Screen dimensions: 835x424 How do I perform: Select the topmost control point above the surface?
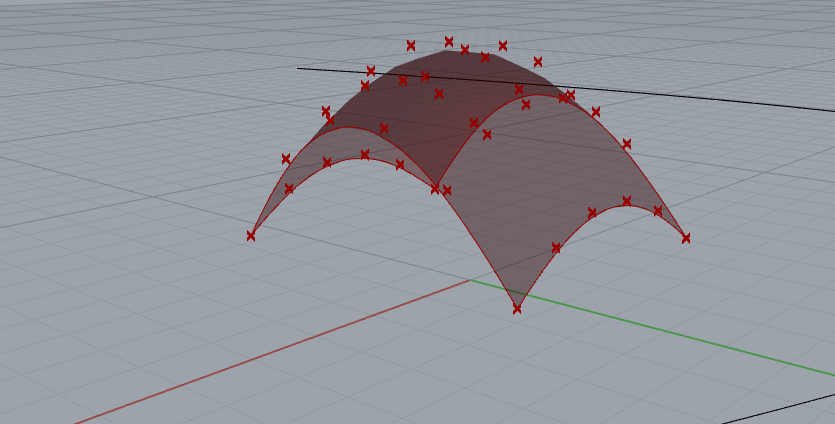pos(449,42)
